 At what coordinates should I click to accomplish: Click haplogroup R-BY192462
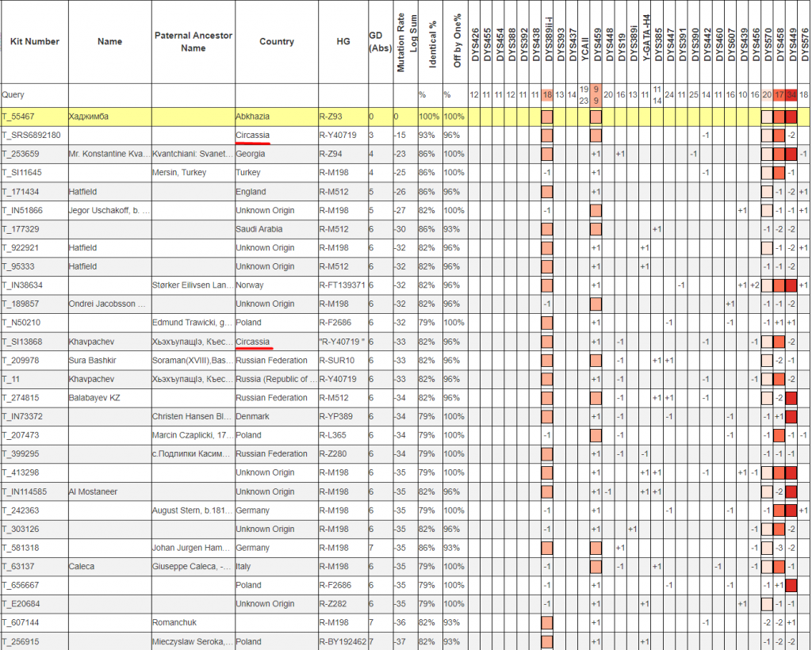[343, 642]
